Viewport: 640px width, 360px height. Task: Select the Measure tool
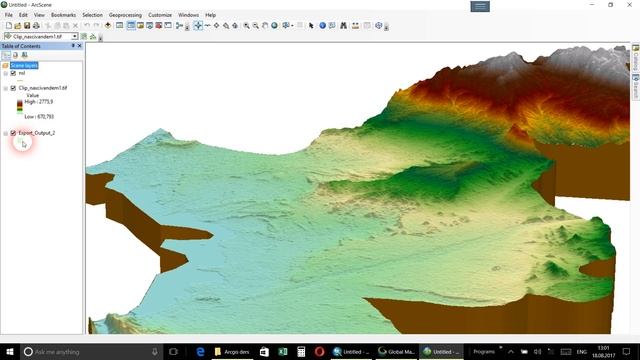click(x=356, y=26)
